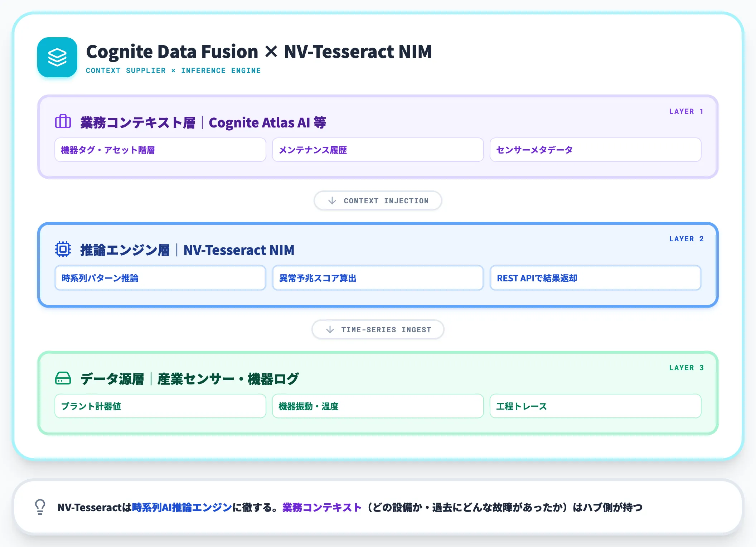The image size is (756, 547).
Task: Click the データ源層 heading
Action: point(112,379)
